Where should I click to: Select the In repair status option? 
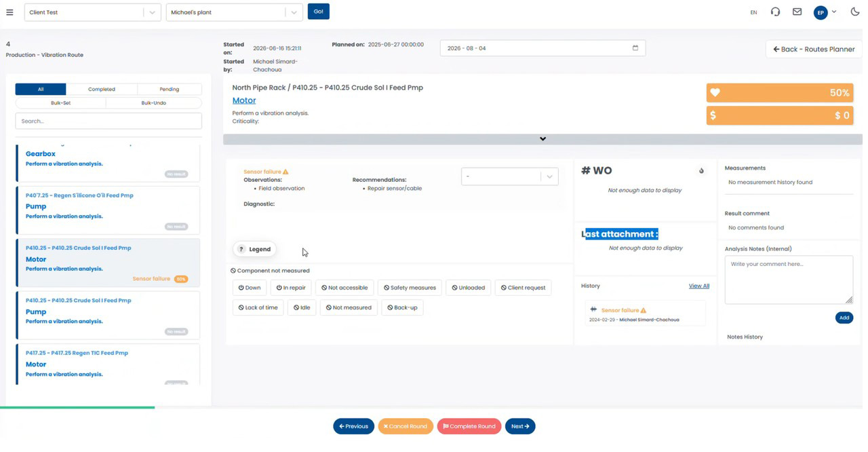click(291, 288)
